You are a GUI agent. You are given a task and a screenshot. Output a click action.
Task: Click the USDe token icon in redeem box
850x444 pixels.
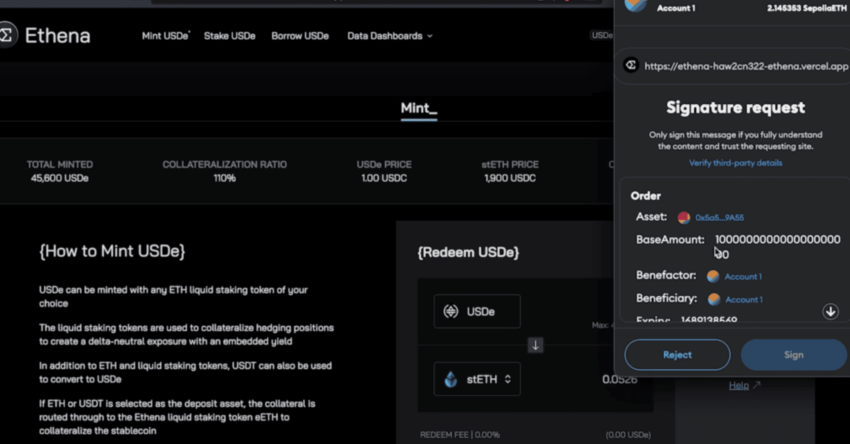(451, 311)
